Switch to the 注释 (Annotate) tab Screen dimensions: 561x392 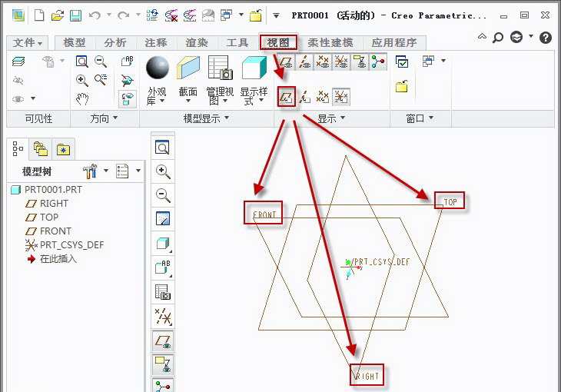[x=156, y=43]
